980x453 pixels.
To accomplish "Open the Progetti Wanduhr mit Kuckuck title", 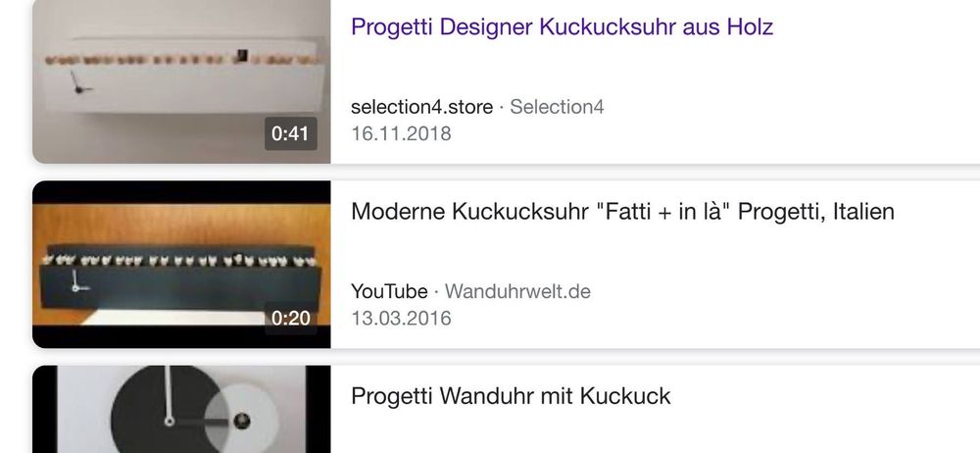I will [511, 396].
